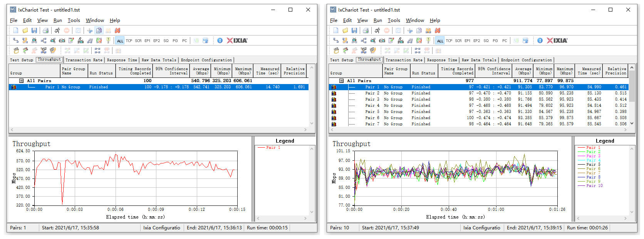Toggle EP2 filter in left window
The image size is (644, 239).
157,41
